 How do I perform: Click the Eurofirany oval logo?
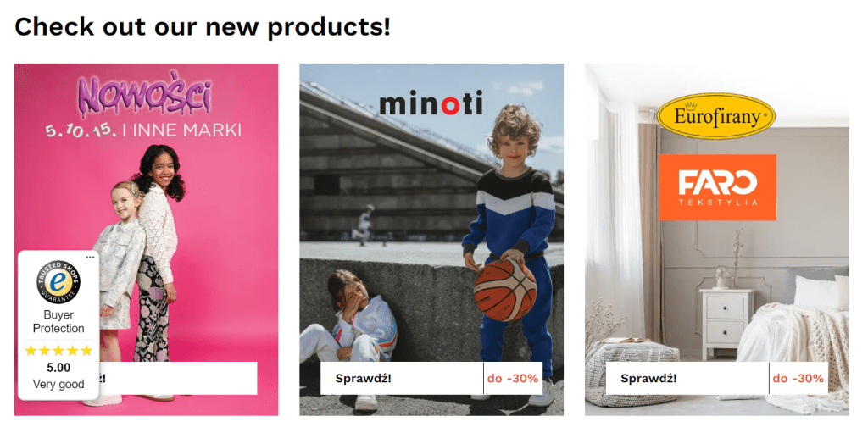[x=716, y=116]
